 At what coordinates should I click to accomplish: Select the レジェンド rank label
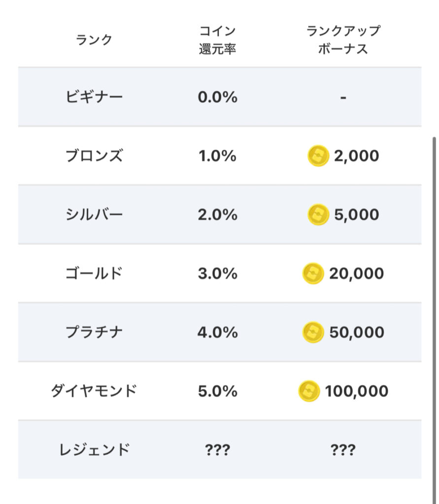tap(94, 450)
